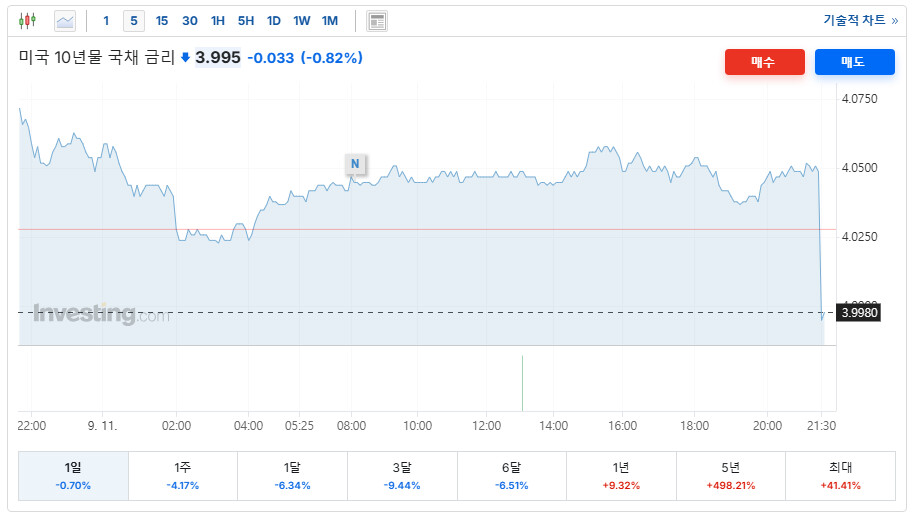Switch to the 1년 period tab
Screen dimensions: 913x519
click(621, 476)
